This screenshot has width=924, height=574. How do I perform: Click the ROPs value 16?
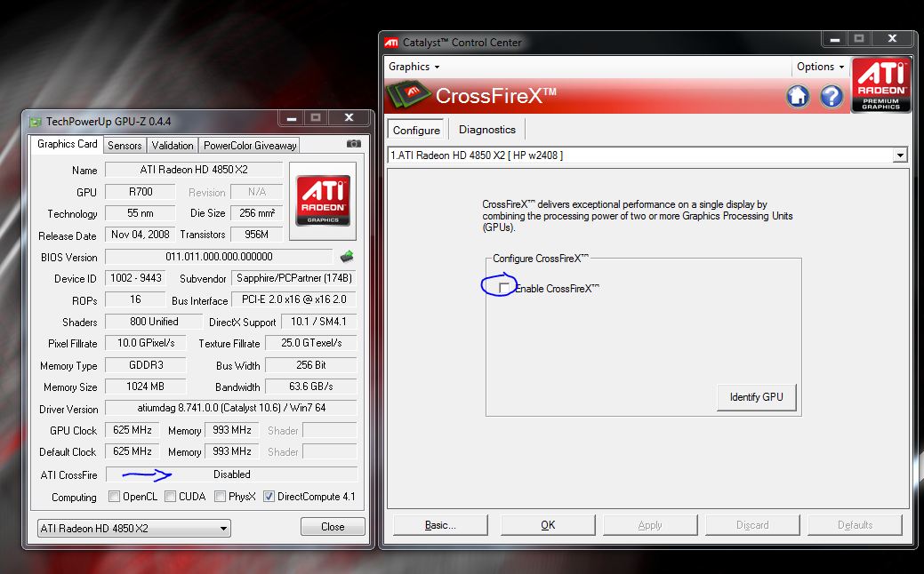[135, 299]
